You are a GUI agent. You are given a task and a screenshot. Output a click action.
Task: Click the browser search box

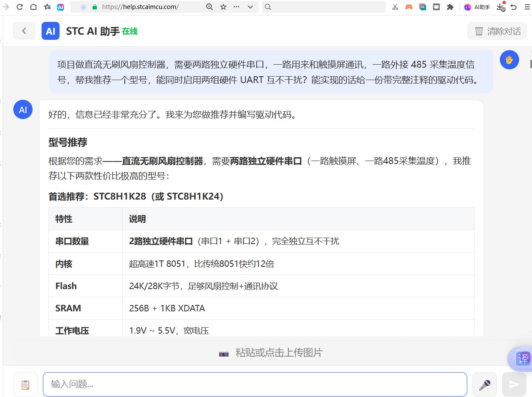[324, 7]
